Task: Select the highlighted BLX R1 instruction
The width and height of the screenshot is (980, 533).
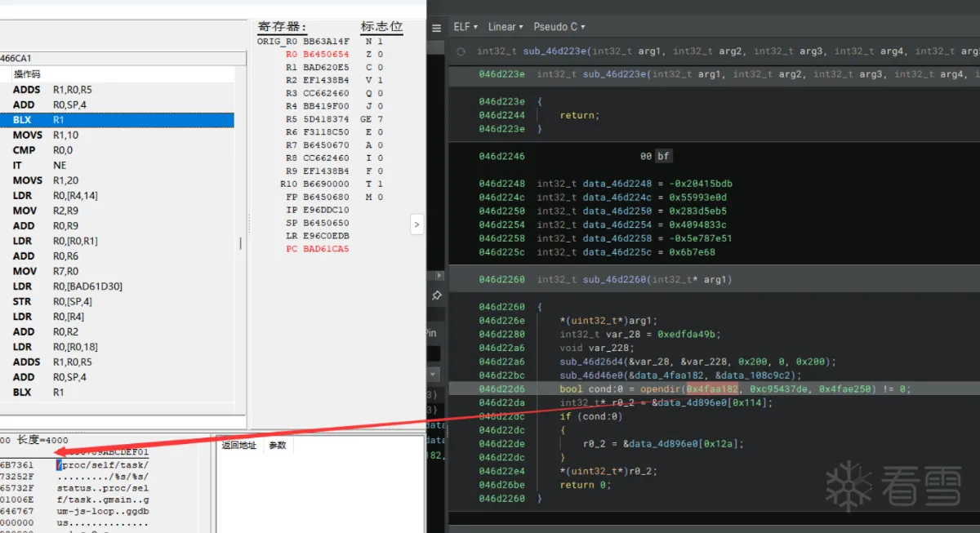Action: (117, 120)
